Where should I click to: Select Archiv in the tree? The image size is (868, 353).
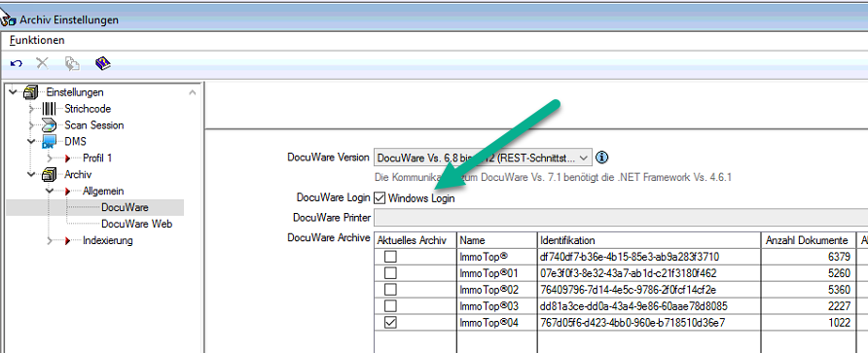point(78,175)
